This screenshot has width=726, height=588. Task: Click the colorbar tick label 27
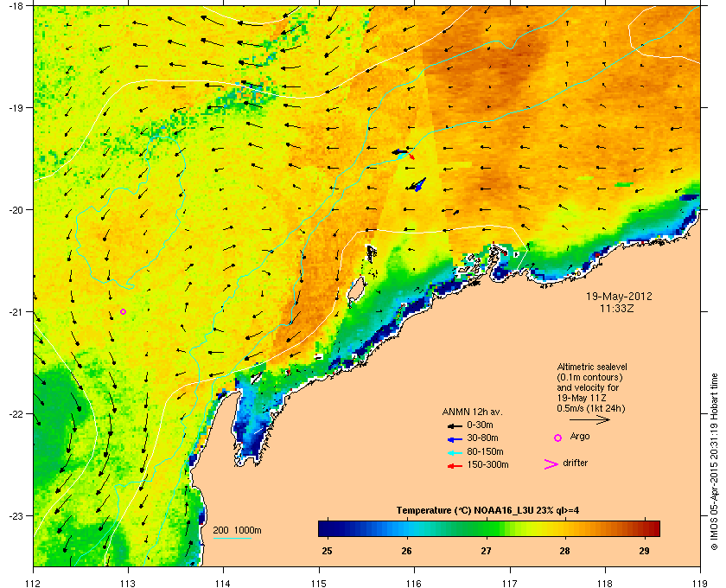click(486, 551)
